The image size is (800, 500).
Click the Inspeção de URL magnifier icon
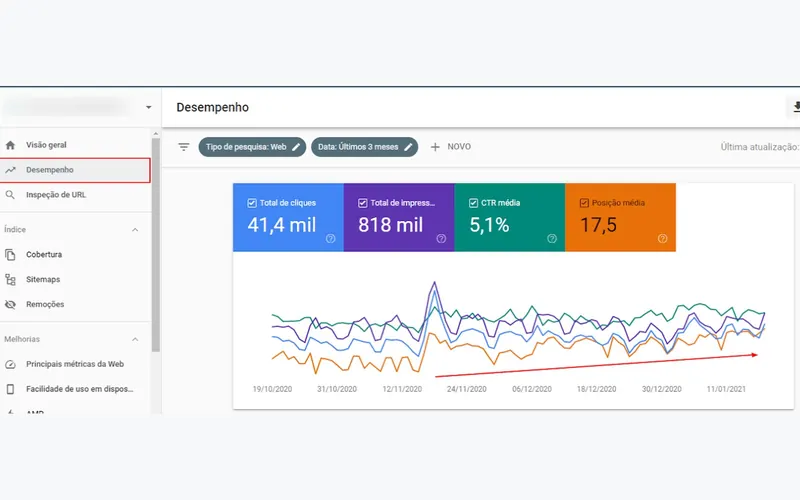(10, 195)
